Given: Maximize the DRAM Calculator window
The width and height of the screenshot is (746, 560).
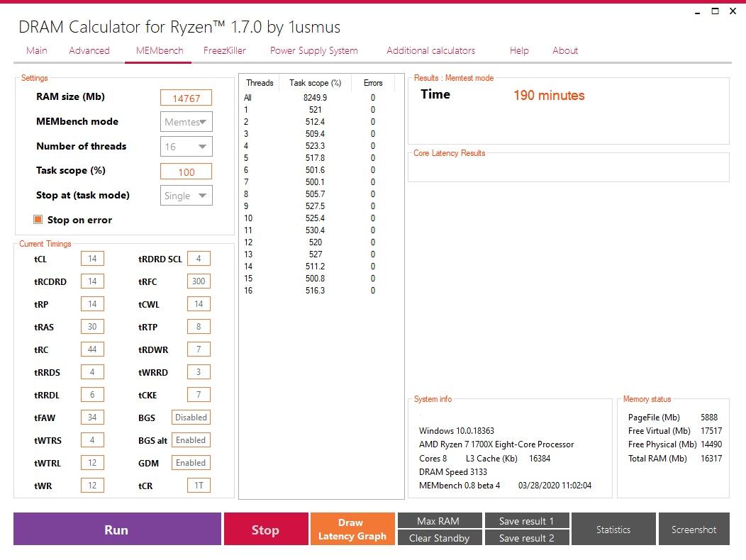Looking at the screenshot, I should tap(715, 11).
